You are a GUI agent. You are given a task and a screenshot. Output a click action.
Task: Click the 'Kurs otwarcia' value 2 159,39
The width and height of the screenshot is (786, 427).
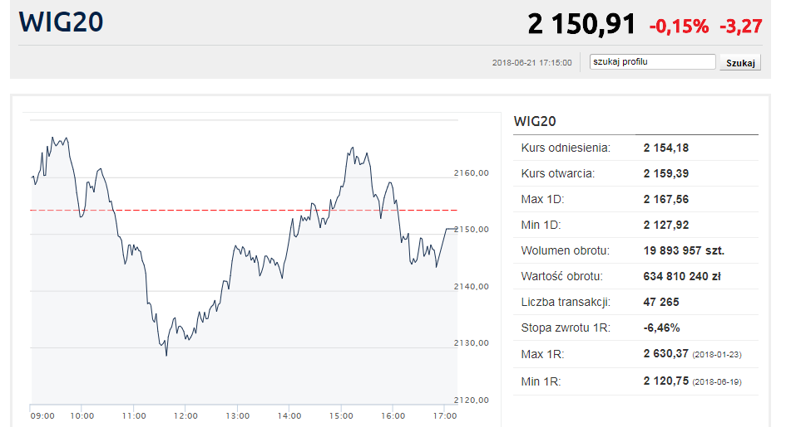point(666,173)
